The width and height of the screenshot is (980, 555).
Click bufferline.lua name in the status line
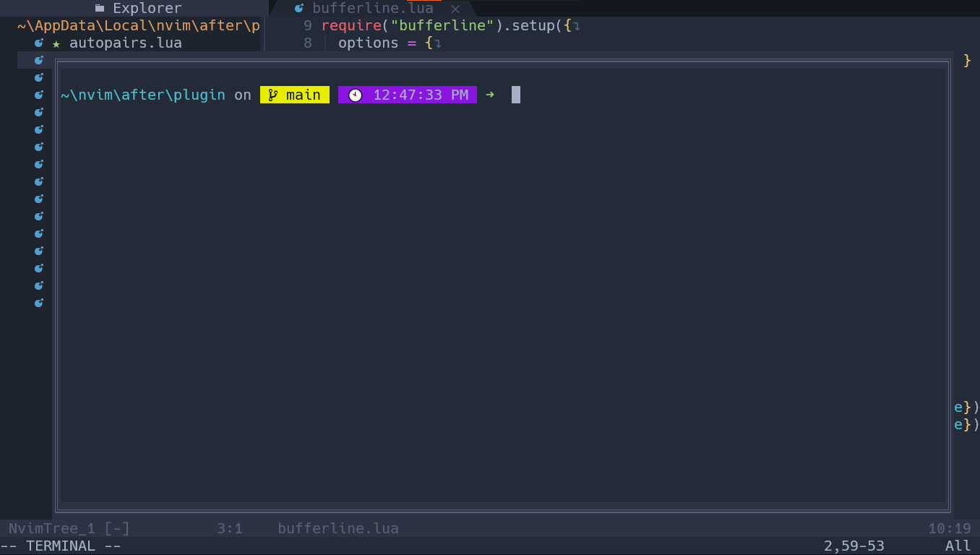(338, 528)
